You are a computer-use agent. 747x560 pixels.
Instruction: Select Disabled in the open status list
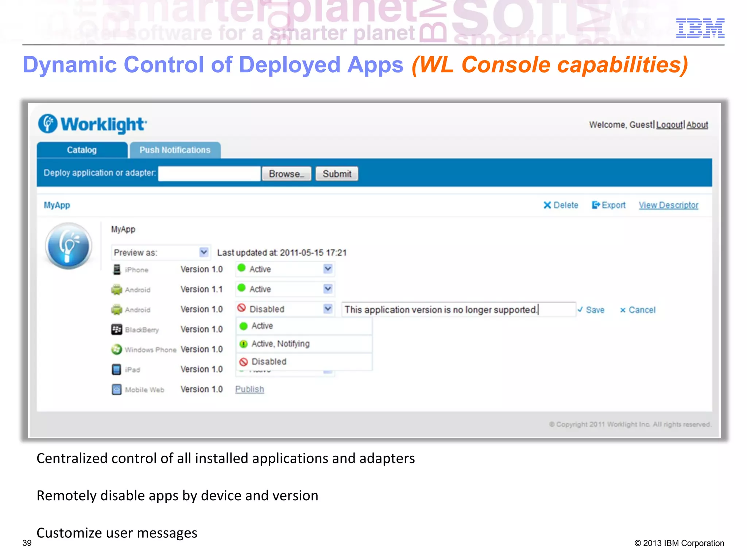coord(304,362)
